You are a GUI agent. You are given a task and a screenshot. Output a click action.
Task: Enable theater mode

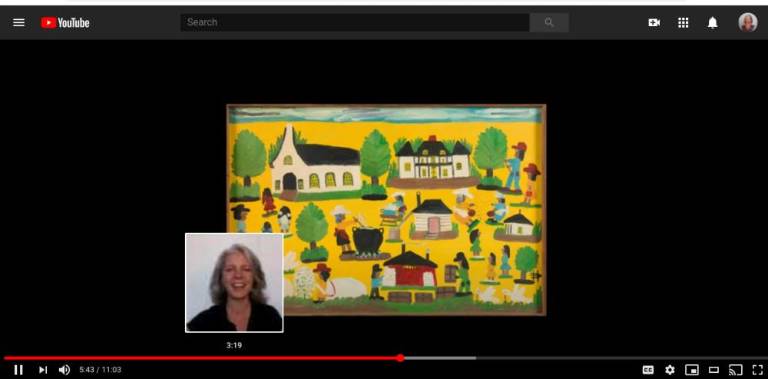[x=714, y=370]
